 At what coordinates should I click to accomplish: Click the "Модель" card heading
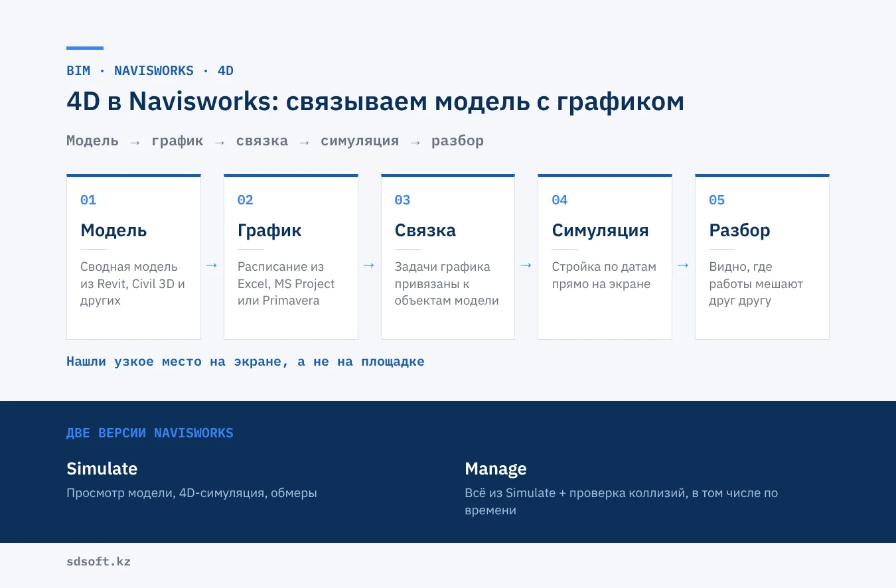click(113, 230)
